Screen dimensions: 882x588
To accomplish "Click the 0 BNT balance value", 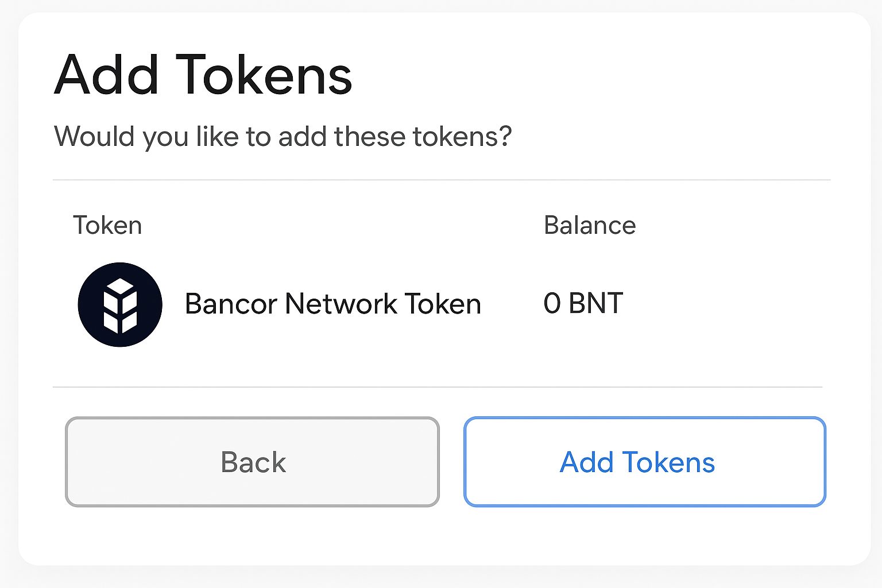I will click(583, 303).
